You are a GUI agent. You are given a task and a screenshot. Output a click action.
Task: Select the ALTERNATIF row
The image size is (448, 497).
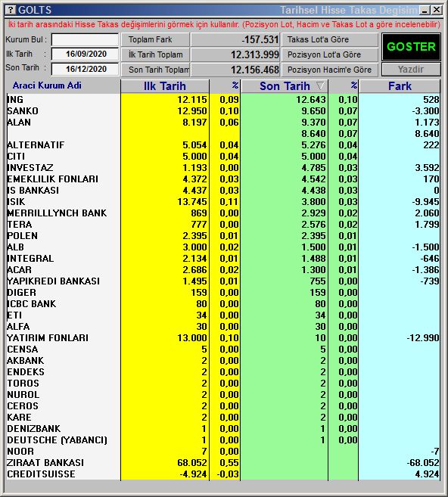click(223, 145)
